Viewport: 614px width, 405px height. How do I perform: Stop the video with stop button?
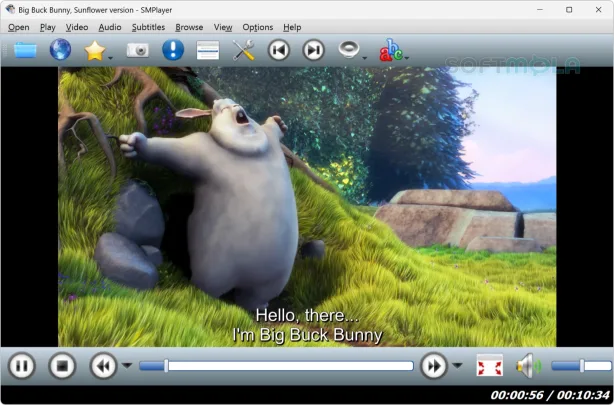[62, 366]
